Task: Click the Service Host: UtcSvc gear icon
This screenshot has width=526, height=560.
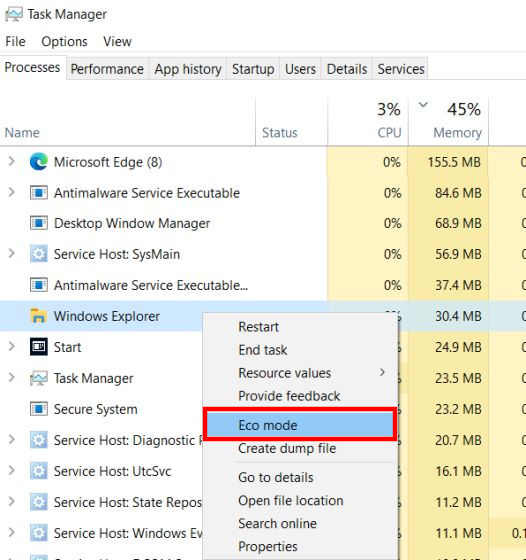Action: point(39,471)
